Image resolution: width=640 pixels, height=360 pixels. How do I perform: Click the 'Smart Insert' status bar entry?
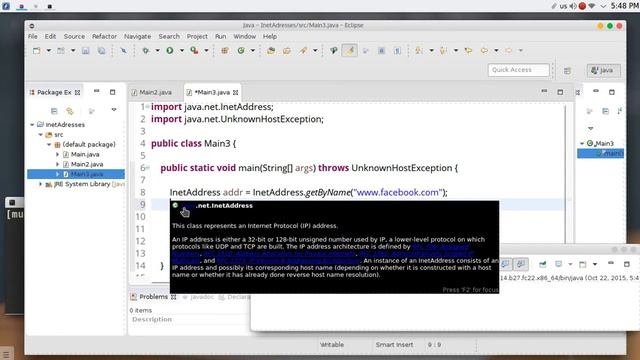pyautogui.click(x=394, y=344)
